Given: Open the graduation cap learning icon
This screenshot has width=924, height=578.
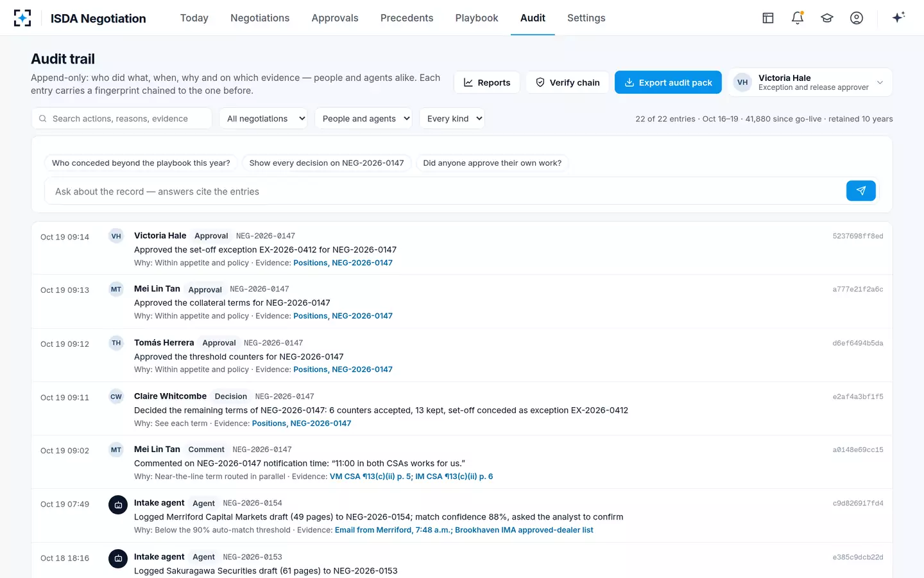Looking at the screenshot, I should pos(827,18).
